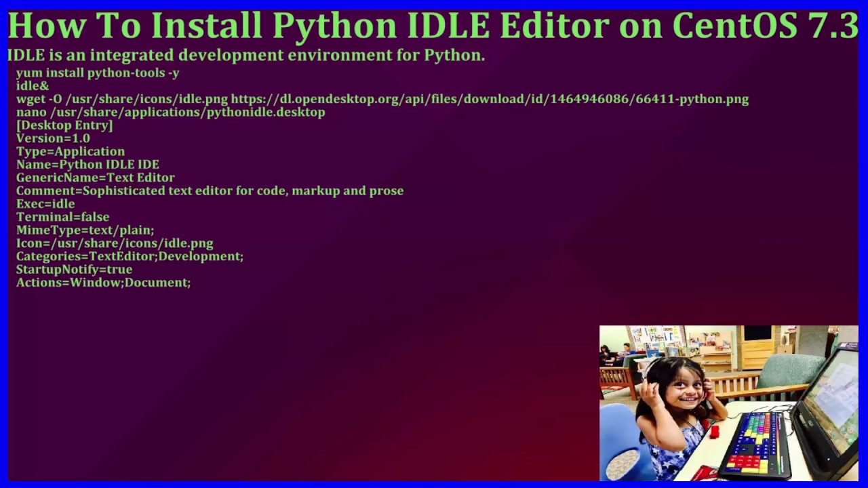The width and height of the screenshot is (868, 488).
Task: Click the photo of girl at computer
Action: point(729,403)
